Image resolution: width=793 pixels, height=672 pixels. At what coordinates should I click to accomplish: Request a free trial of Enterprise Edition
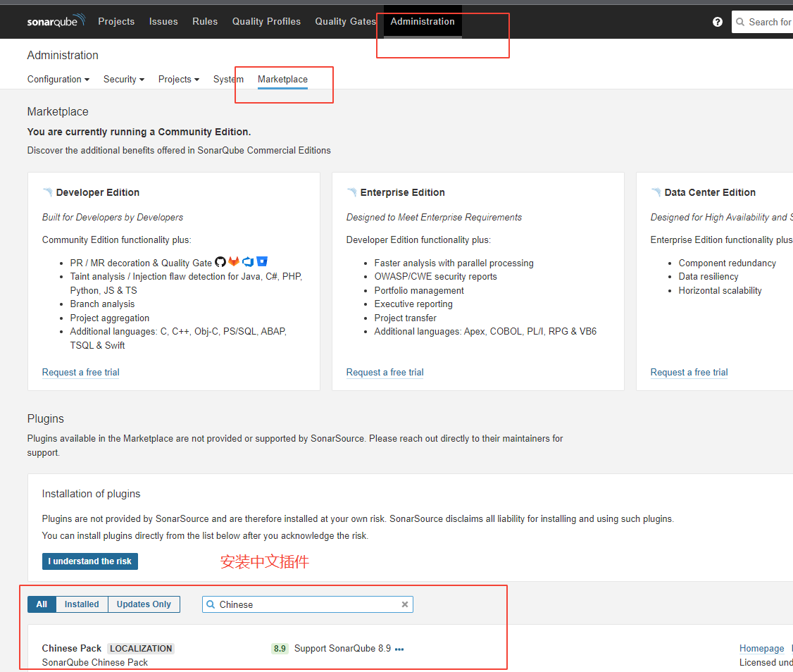[385, 373]
